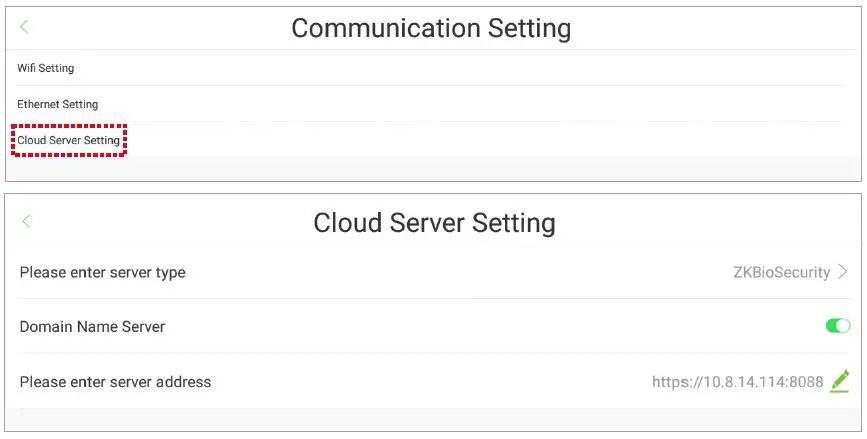867x439 pixels.
Task: Turn off the Domain Name Server switch
Action: (838, 326)
